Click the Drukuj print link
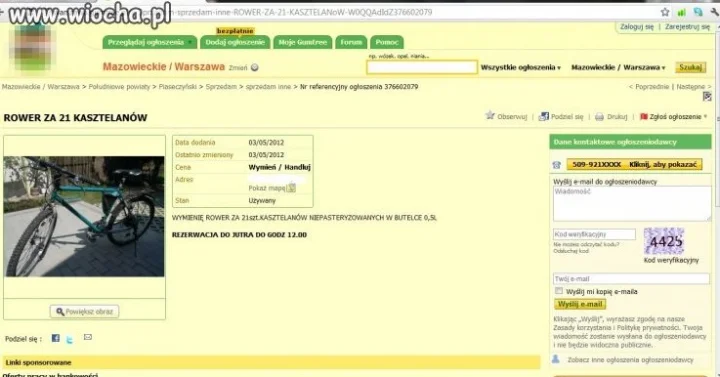Image resolution: width=720 pixels, height=377 pixels. pyautogui.click(x=617, y=117)
